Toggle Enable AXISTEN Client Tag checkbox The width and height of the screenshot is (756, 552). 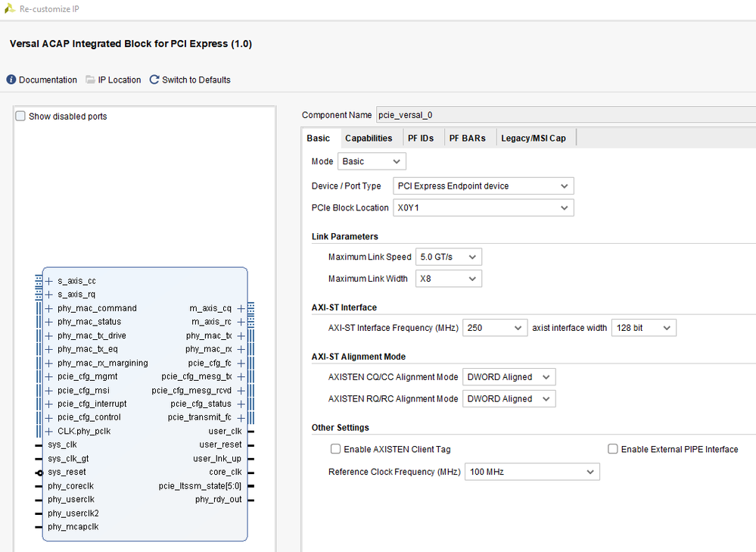click(335, 449)
